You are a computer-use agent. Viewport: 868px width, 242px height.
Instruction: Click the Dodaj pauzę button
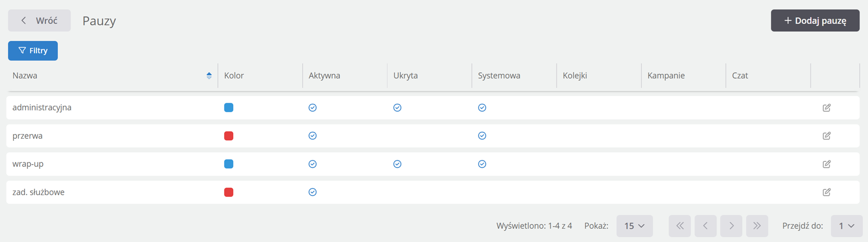tap(815, 21)
